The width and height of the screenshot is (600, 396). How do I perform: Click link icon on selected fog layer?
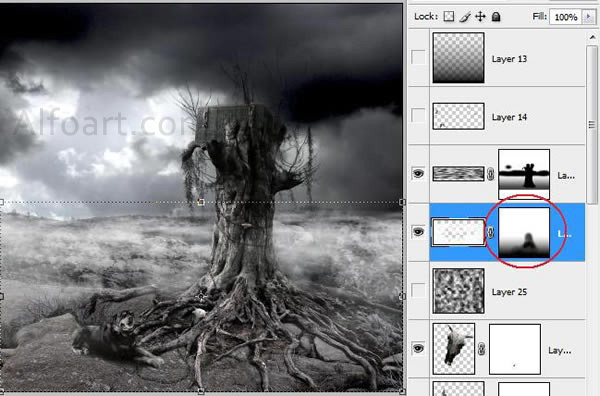[491, 232]
